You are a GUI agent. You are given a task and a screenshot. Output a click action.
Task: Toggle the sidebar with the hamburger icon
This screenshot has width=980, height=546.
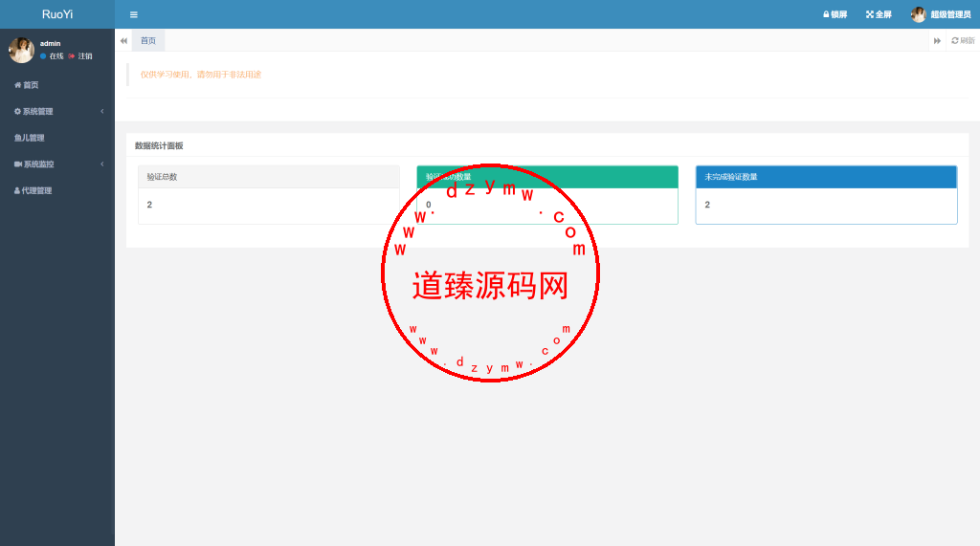[x=133, y=14]
